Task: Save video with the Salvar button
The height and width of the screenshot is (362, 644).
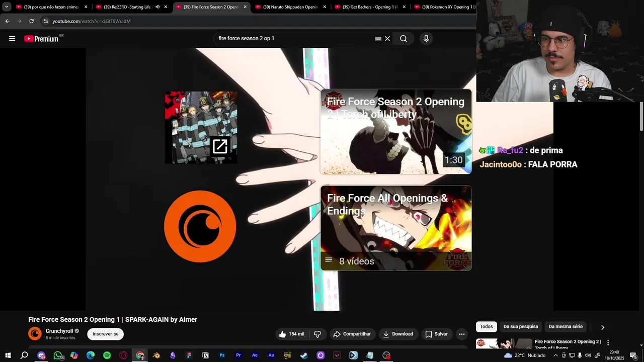Action: [x=436, y=334]
